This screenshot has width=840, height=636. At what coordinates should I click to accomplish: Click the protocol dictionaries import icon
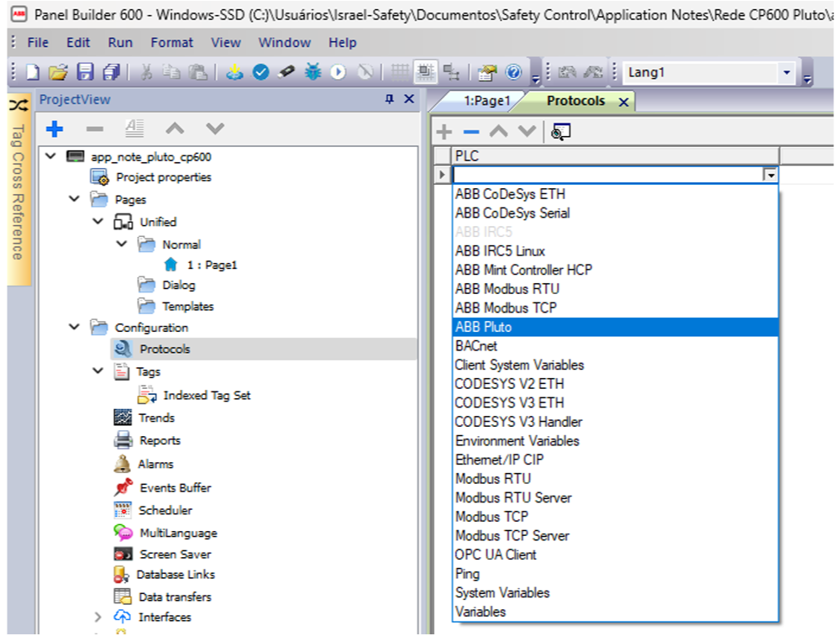[561, 132]
